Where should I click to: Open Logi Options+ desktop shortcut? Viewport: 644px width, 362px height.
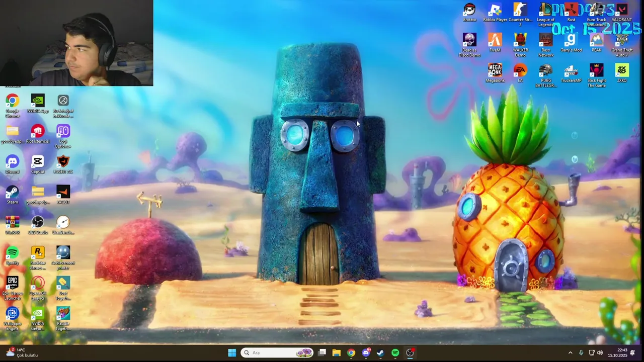63,136
